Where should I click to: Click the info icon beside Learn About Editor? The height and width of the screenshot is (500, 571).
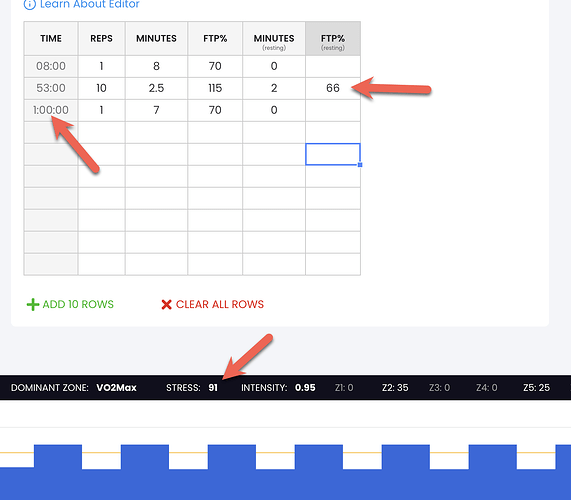[x=29, y=4]
